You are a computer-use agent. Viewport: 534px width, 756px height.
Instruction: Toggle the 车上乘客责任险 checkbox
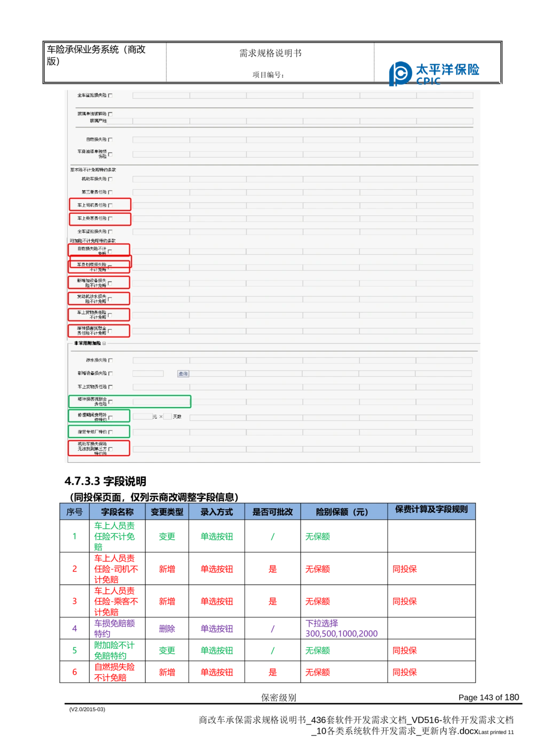click(111, 219)
